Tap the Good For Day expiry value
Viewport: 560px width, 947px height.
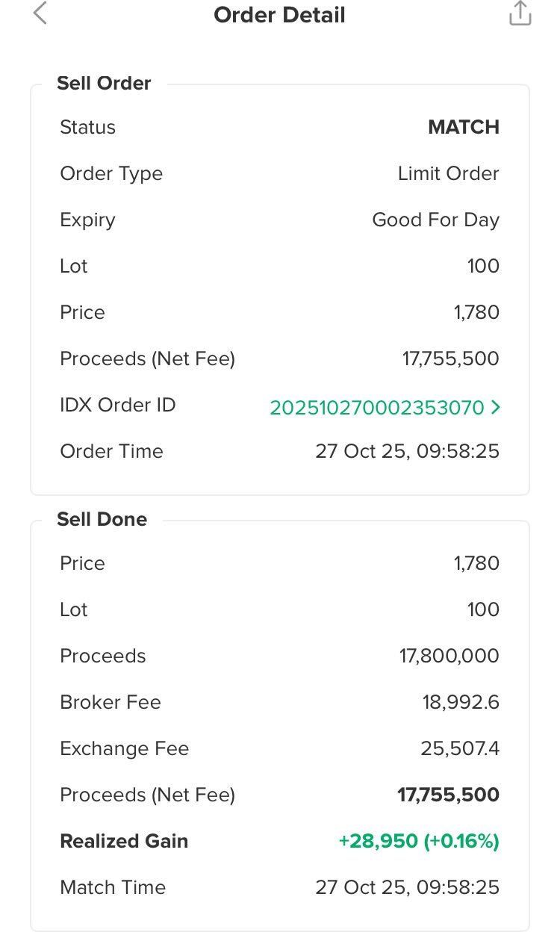click(x=435, y=220)
